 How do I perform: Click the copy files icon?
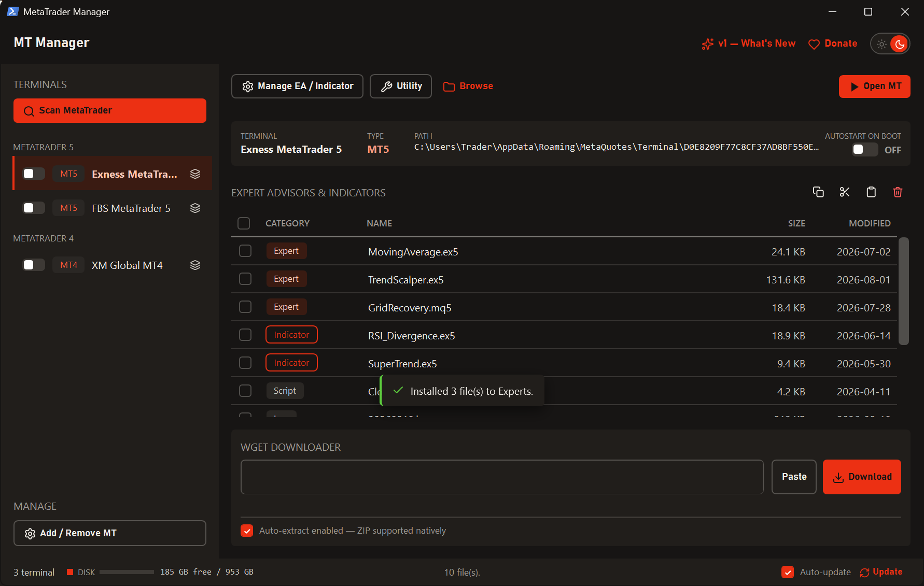[x=818, y=192]
